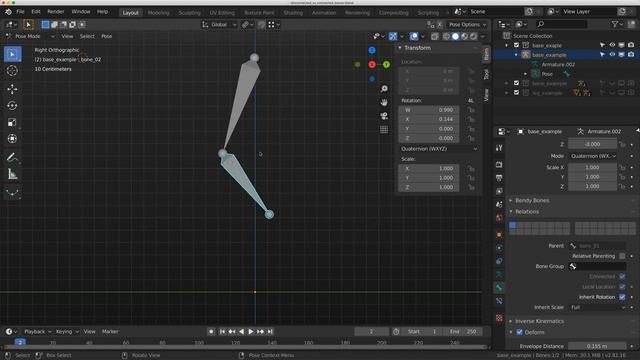This screenshot has width=640, height=360.
Task: Toggle Relative Parenting checkbox
Action: tap(622, 256)
